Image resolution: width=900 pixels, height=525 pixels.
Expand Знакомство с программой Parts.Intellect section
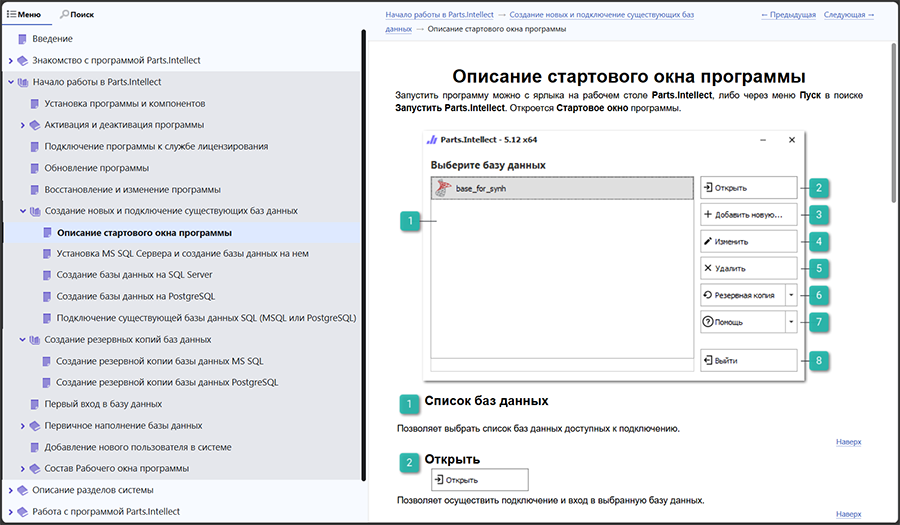point(10,61)
